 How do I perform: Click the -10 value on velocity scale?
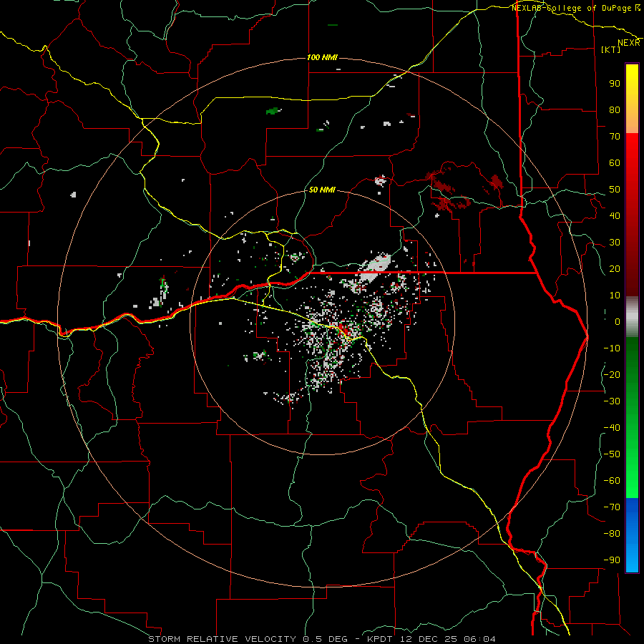[x=612, y=348]
